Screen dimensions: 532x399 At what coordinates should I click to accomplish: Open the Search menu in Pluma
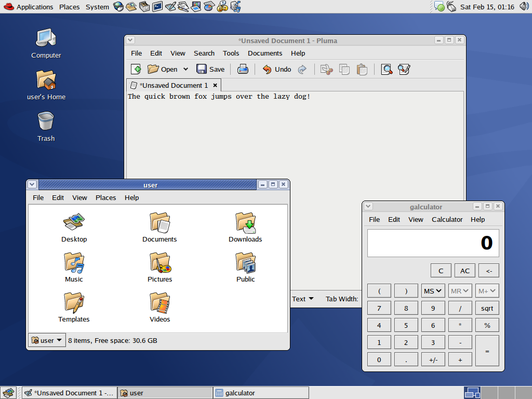pos(204,53)
